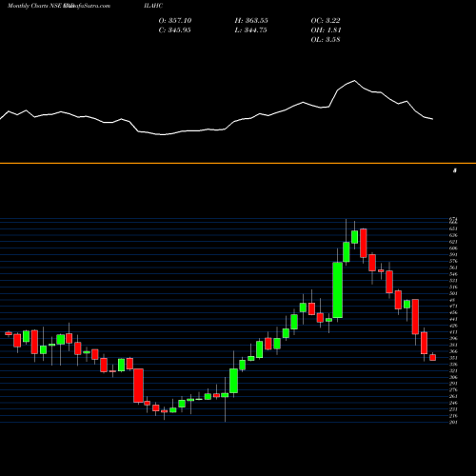Image resolution: width=476 pixels, height=476 pixels.
Task: Click the 'Monthly Charts NSE' title text
Action: click(x=36, y=6)
